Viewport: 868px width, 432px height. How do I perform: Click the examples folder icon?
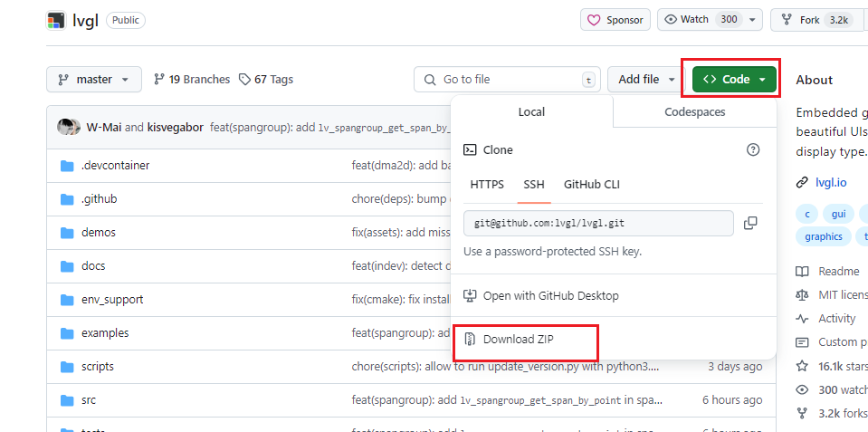[67, 333]
